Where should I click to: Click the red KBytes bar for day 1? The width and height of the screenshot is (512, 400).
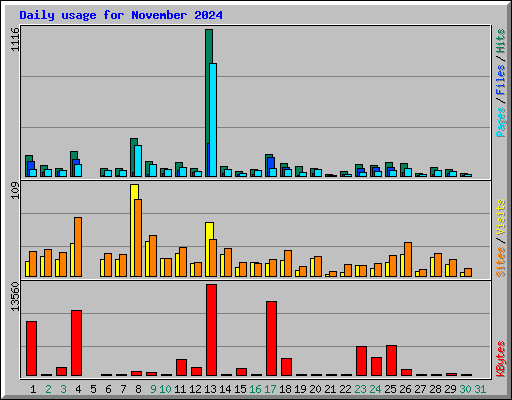point(31,349)
